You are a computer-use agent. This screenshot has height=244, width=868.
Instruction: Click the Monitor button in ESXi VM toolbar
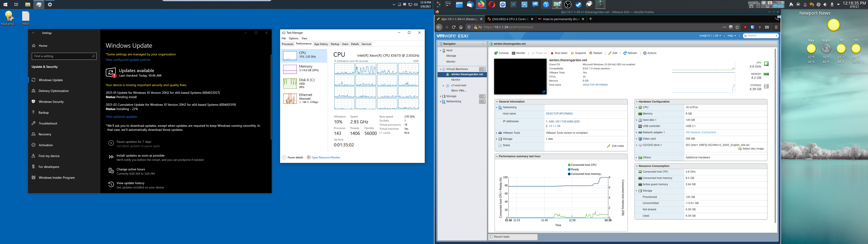click(x=519, y=53)
